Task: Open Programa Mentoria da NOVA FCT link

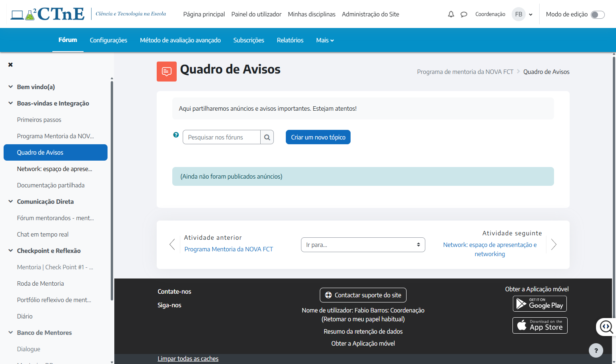Action: pos(229,249)
